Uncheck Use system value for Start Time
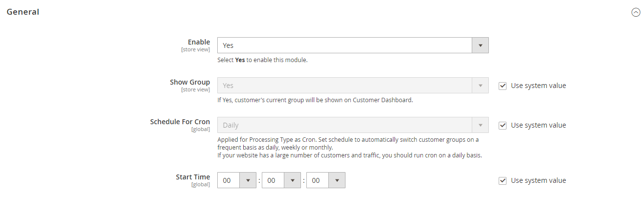The width and height of the screenshot is (644, 198). pos(502,180)
